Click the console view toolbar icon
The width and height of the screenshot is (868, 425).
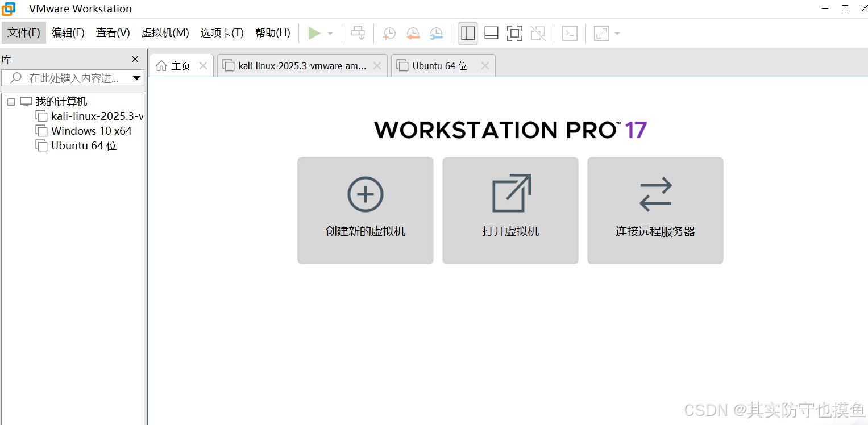tap(570, 33)
